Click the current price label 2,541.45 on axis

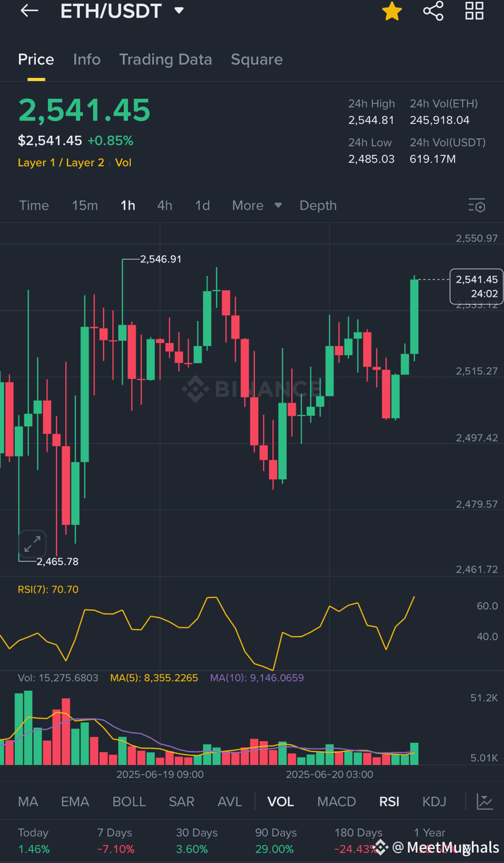477,286
